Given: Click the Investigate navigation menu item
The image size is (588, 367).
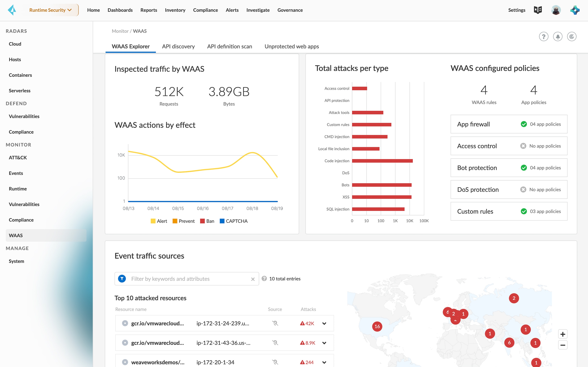Looking at the screenshot, I should point(258,10).
